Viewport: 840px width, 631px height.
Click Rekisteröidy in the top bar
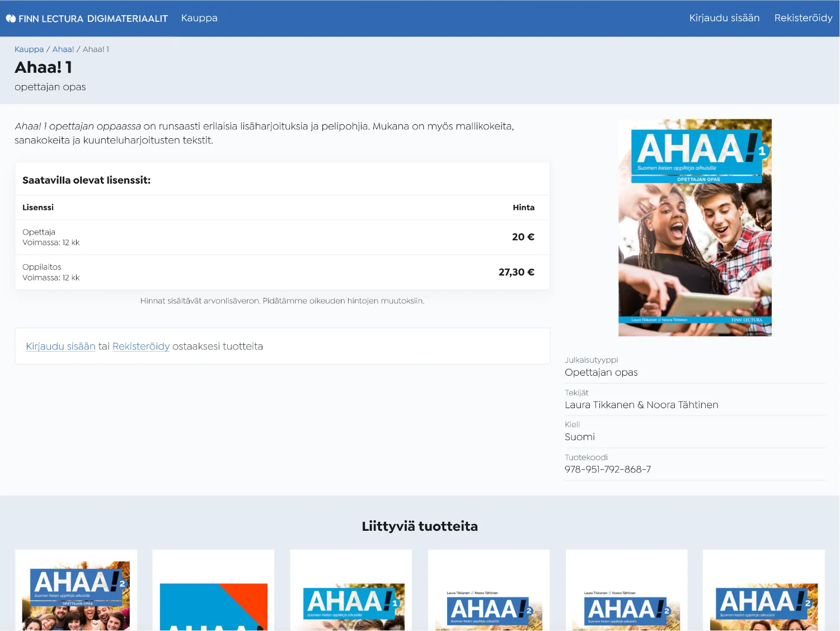tap(803, 18)
